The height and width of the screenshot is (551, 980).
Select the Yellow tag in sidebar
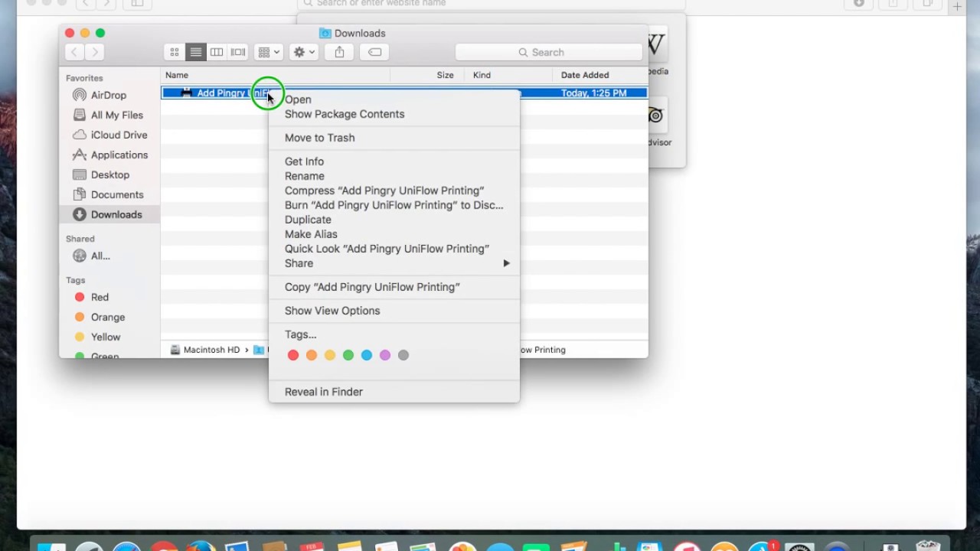(x=106, y=337)
